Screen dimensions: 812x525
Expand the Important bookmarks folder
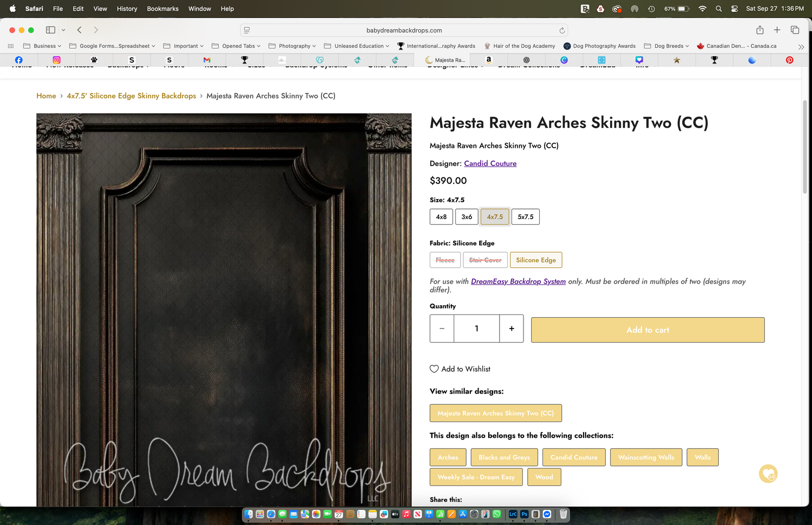pyautogui.click(x=184, y=46)
